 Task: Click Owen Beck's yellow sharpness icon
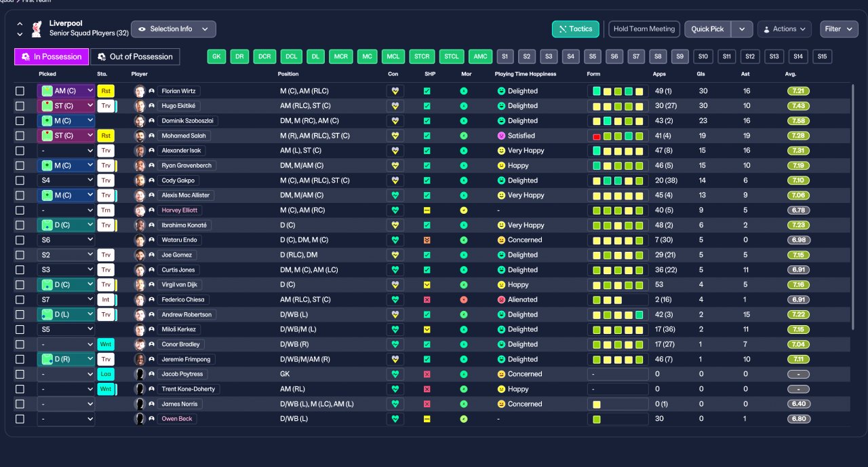tap(427, 419)
